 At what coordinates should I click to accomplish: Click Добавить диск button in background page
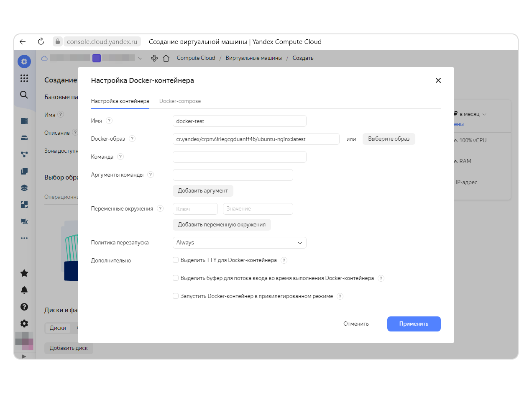pos(69,348)
